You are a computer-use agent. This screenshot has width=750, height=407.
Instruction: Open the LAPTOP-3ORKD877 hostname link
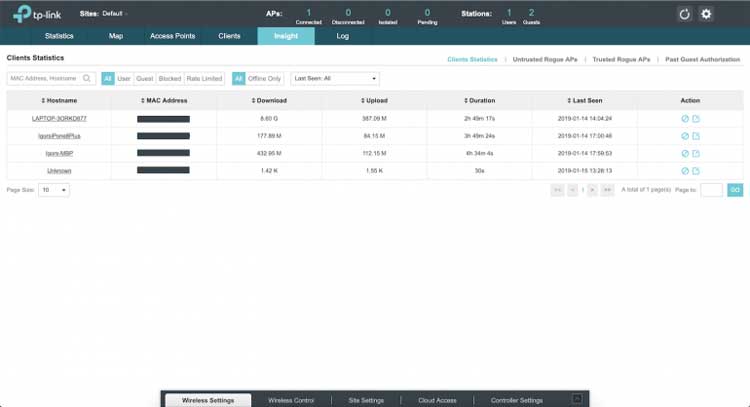tap(59, 119)
